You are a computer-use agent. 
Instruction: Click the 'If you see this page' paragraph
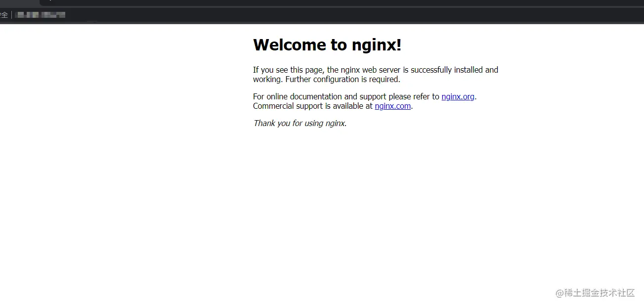pos(376,75)
